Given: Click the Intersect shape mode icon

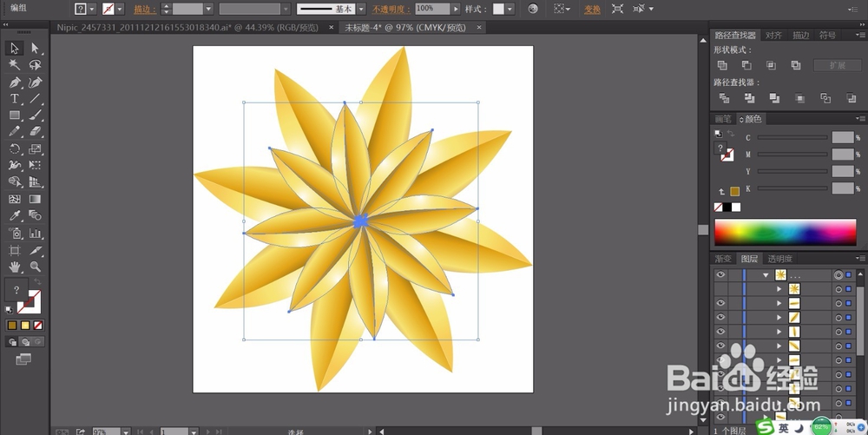Looking at the screenshot, I should 771,65.
